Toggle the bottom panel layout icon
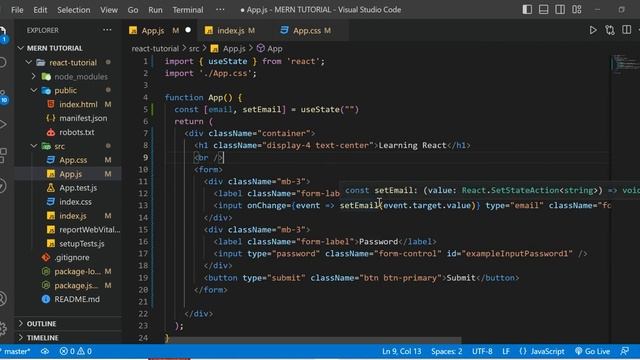Screen dimensions: 640x360 point(543,9)
